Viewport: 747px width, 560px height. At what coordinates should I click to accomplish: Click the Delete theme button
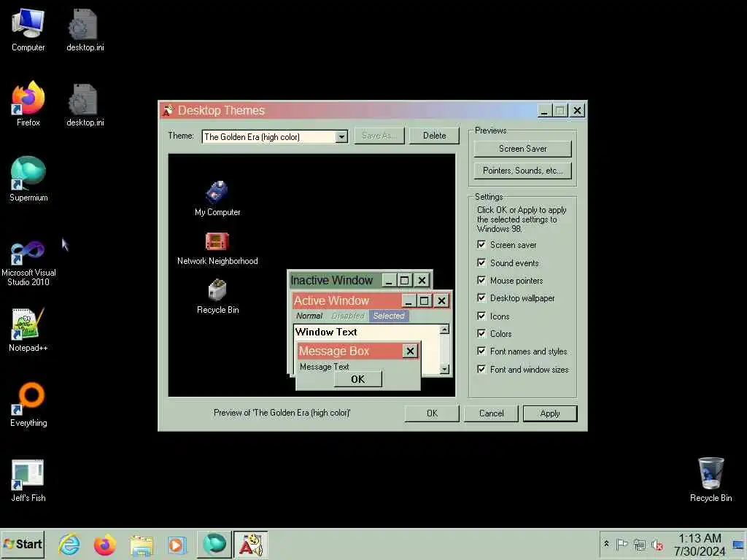coord(434,136)
